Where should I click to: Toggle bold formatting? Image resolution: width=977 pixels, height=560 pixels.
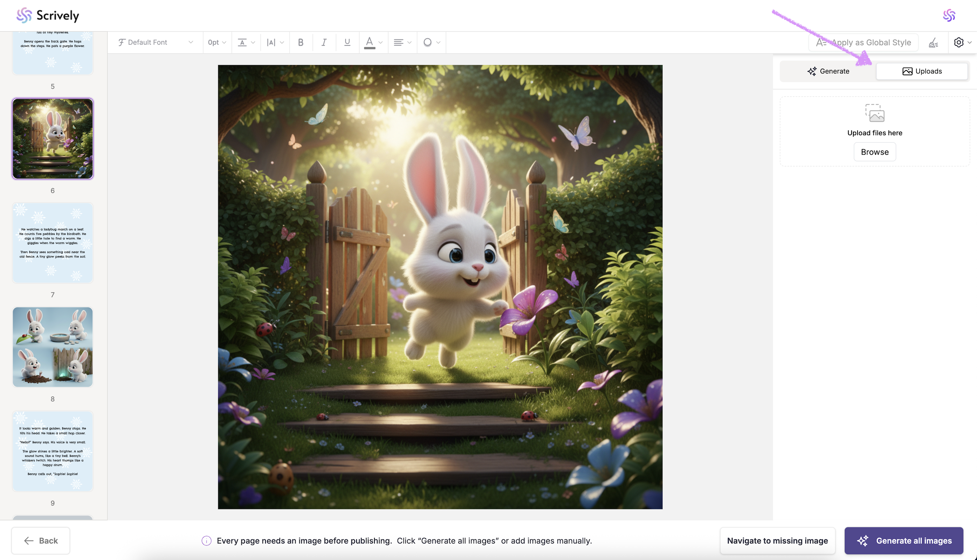[x=301, y=42]
